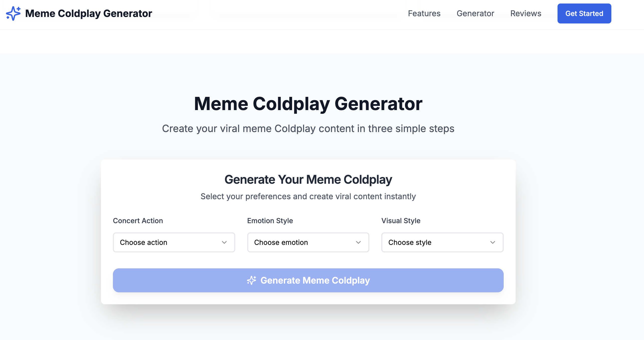Click the Concert Action field label
The width and height of the screenshot is (644, 340).
[138, 221]
